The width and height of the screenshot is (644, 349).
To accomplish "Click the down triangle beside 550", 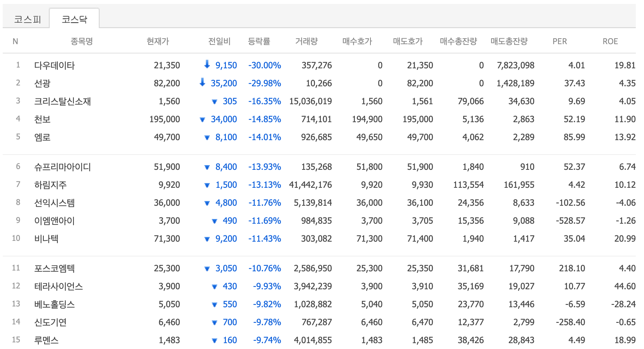I will tap(214, 305).
